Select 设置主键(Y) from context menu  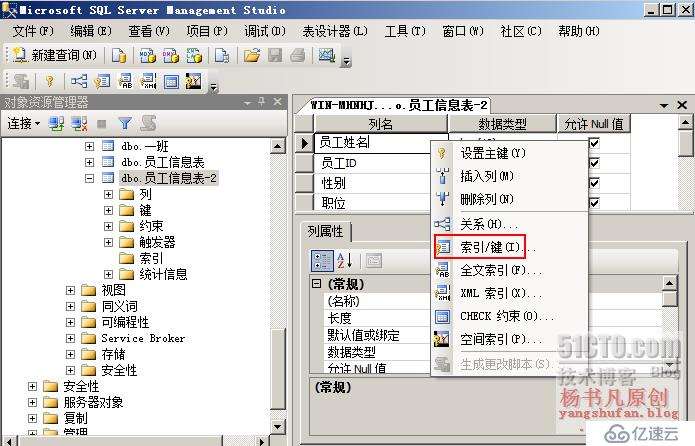pos(509,153)
